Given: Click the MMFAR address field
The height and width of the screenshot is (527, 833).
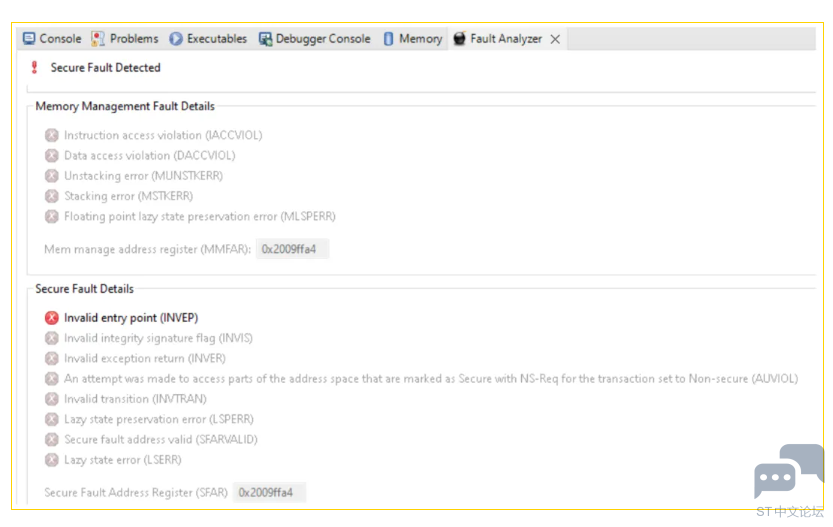Looking at the screenshot, I should pyautogui.click(x=292, y=249).
